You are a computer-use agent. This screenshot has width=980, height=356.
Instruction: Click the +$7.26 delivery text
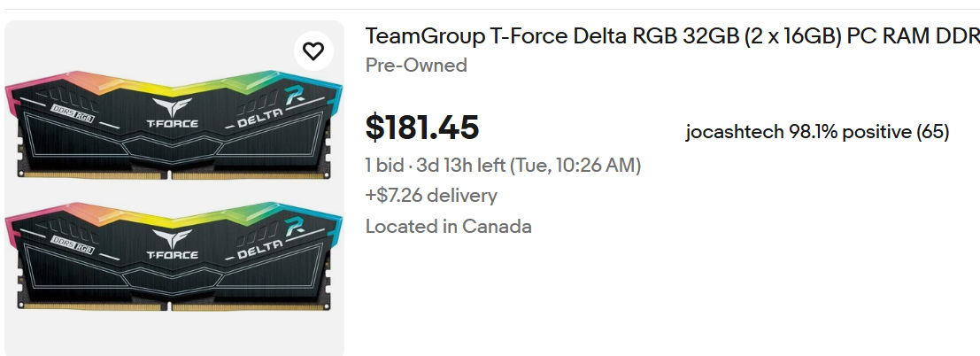pyautogui.click(x=431, y=196)
